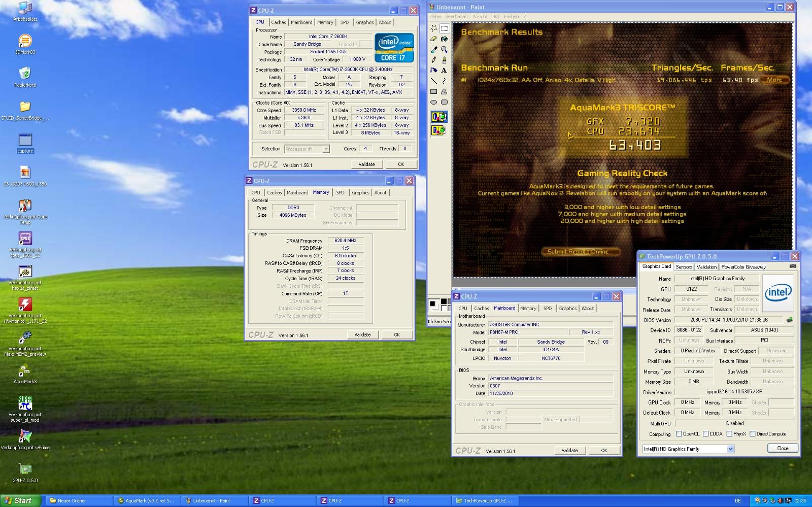Click the DRAM Frequency value 620.4 MHz

[345, 241]
